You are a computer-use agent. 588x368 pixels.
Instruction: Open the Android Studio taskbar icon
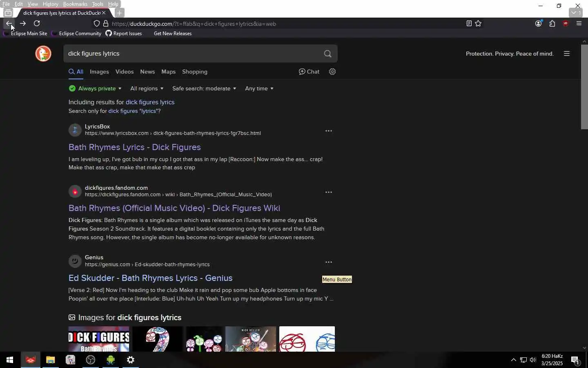coord(111,360)
